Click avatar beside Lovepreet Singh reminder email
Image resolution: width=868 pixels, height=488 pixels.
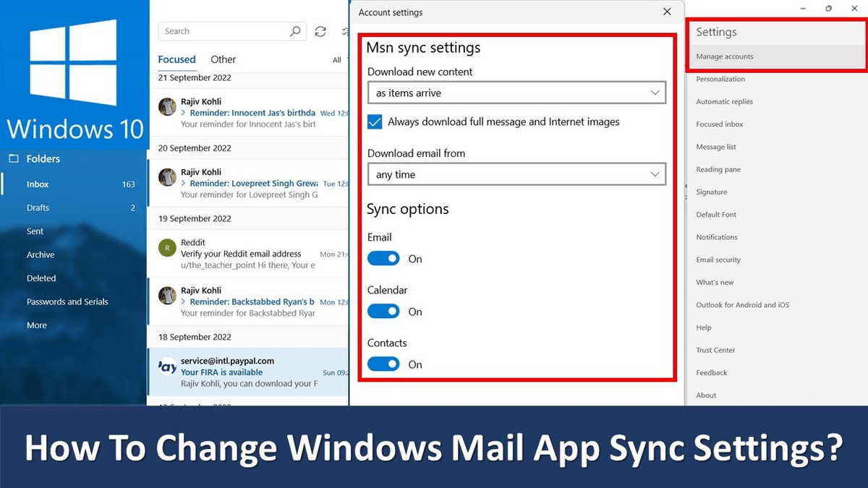point(167,177)
